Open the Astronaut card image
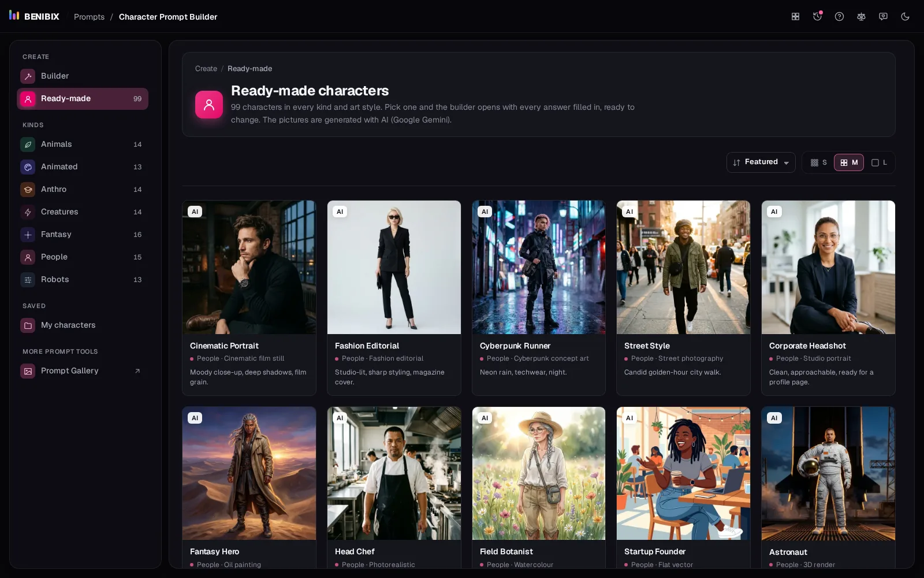The width and height of the screenshot is (924, 578). click(x=828, y=473)
